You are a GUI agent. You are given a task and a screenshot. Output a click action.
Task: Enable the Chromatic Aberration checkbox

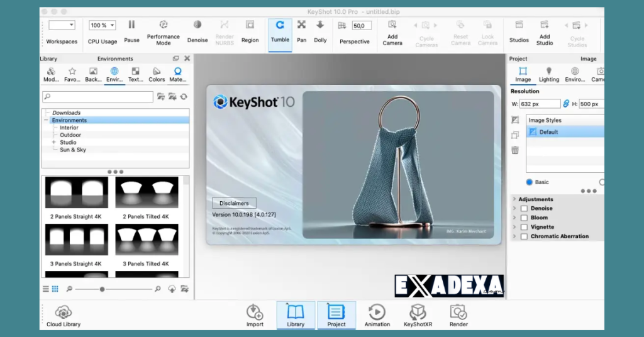(524, 236)
